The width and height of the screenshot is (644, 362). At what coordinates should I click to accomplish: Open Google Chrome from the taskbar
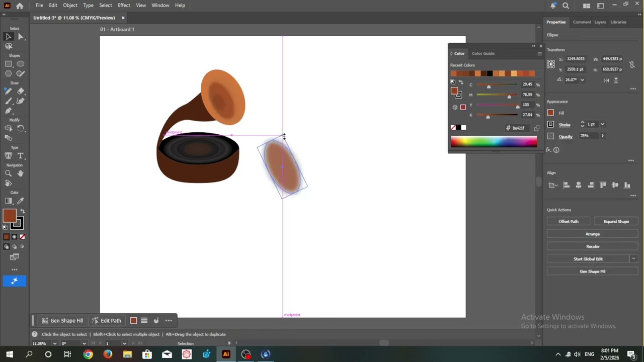(x=88, y=354)
